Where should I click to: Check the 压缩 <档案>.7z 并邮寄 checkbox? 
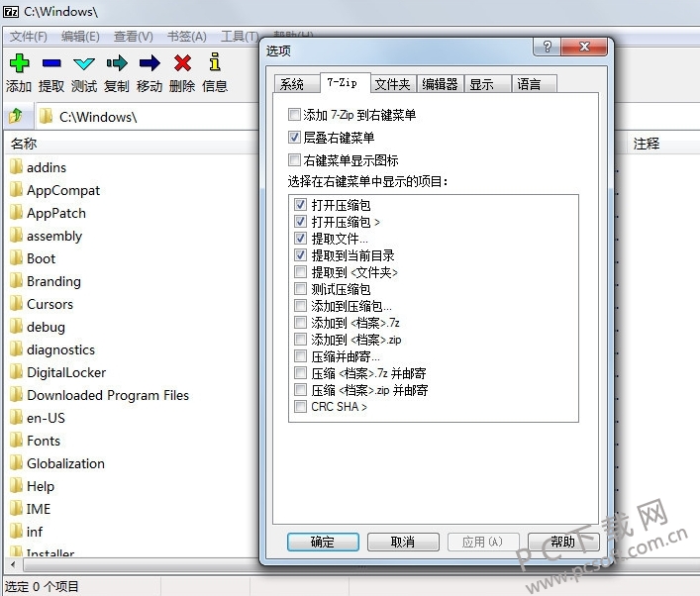[x=300, y=373]
